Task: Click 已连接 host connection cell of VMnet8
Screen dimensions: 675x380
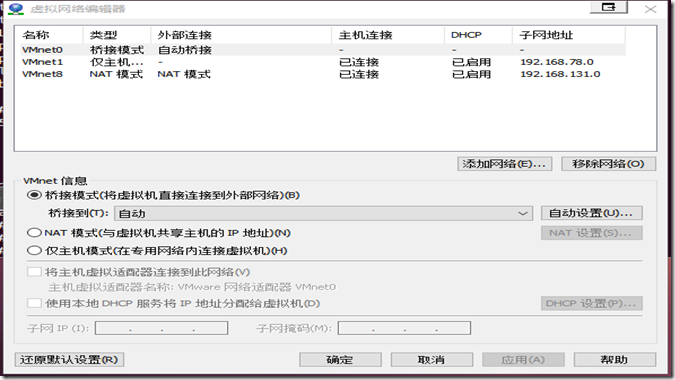Action: click(x=359, y=74)
